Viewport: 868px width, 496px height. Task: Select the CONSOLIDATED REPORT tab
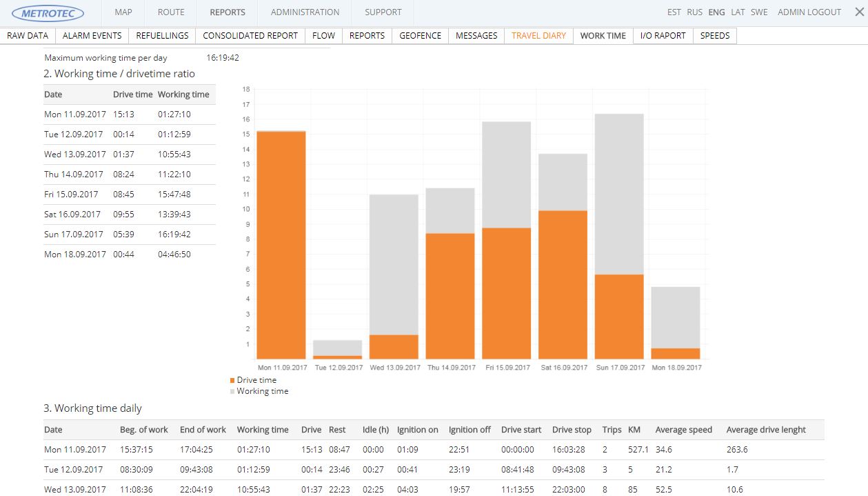click(250, 35)
